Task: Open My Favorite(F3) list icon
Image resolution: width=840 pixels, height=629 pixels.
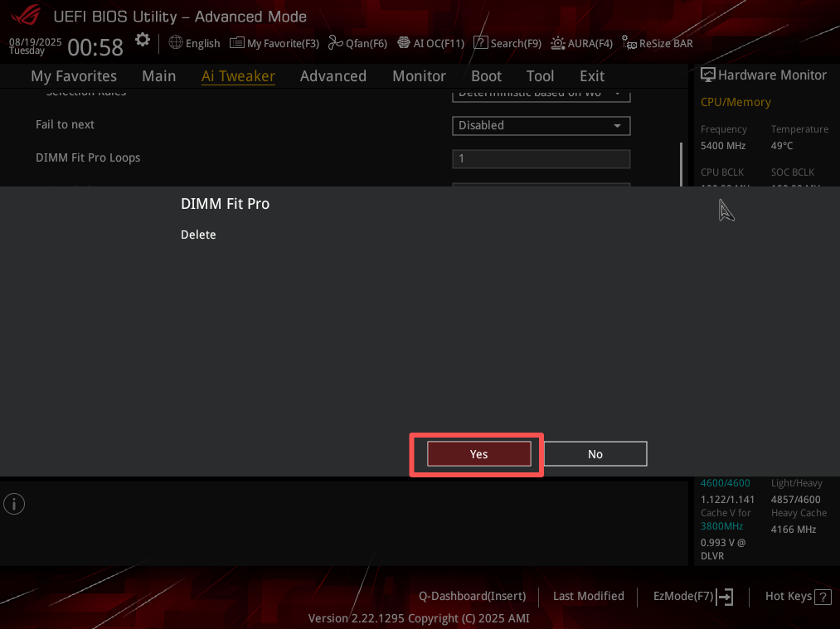Action: click(x=237, y=43)
